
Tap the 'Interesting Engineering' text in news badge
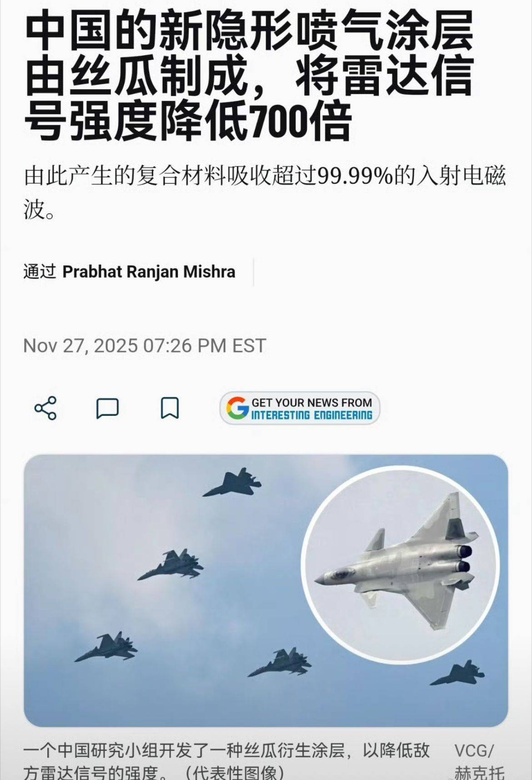click(312, 415)
